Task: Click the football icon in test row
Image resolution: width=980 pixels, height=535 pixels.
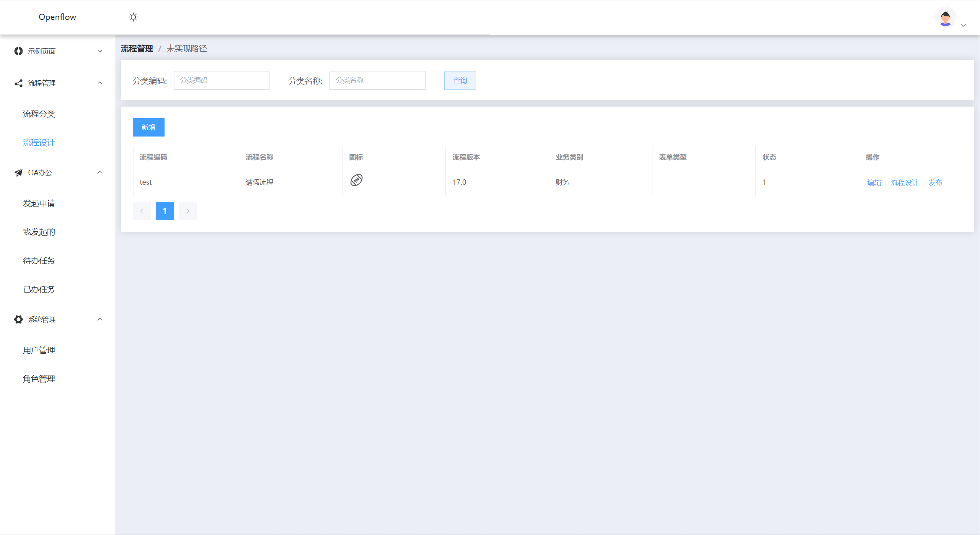Action: point(356,180)
